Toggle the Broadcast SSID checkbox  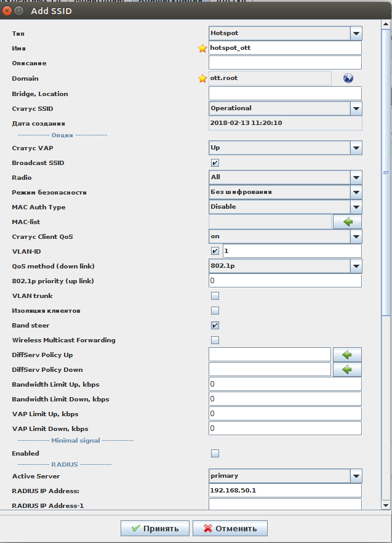coord(215,163)
